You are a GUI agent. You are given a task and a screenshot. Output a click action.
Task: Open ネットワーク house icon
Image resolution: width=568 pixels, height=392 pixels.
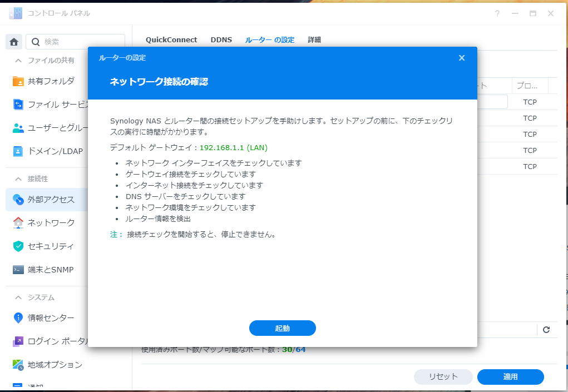coord(18,222)
